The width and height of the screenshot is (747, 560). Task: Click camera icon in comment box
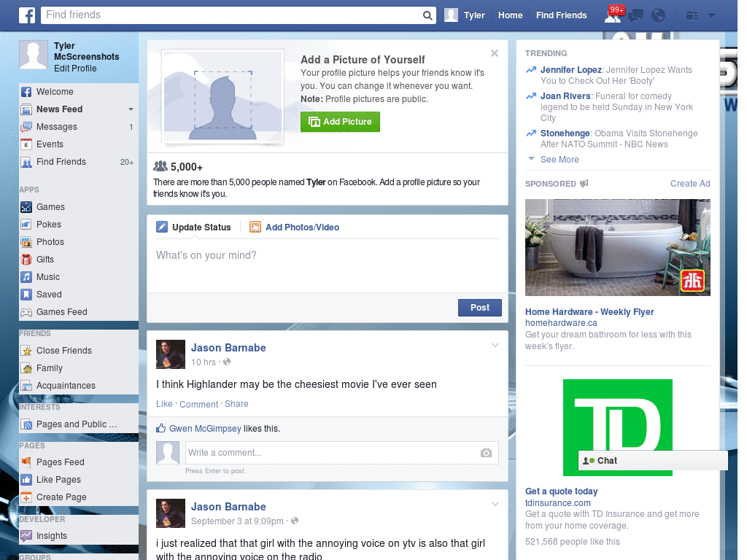(486, 453)
